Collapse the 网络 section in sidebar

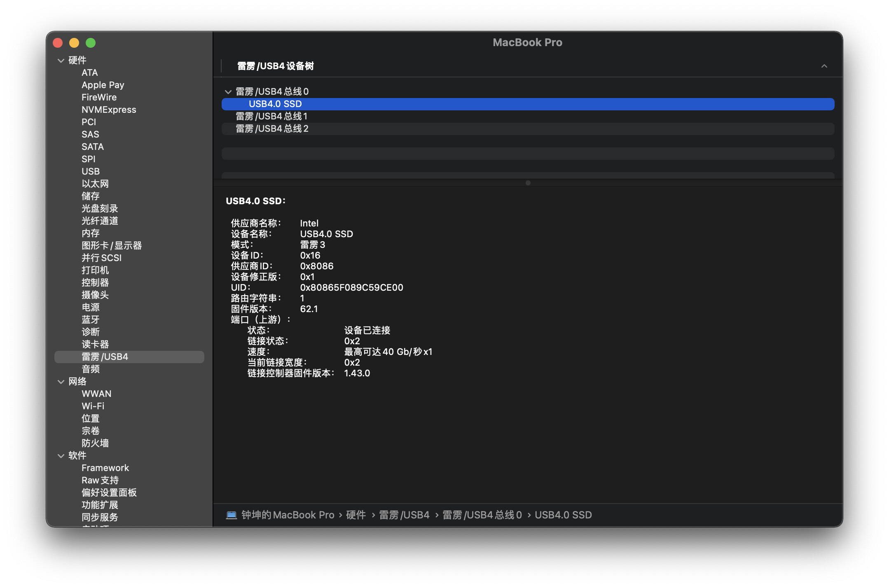(x=61, y=382)
